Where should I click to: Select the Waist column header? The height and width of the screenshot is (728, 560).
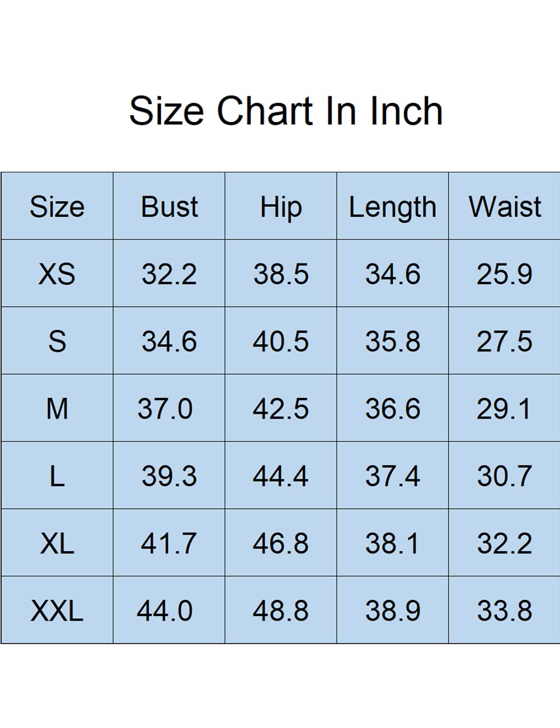(505, 206)
